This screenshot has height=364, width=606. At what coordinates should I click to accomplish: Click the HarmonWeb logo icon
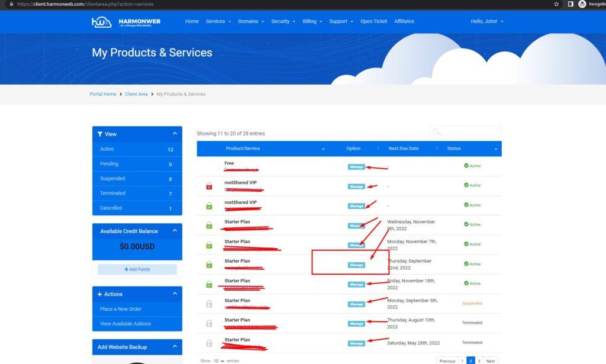(x=102, y=22)
